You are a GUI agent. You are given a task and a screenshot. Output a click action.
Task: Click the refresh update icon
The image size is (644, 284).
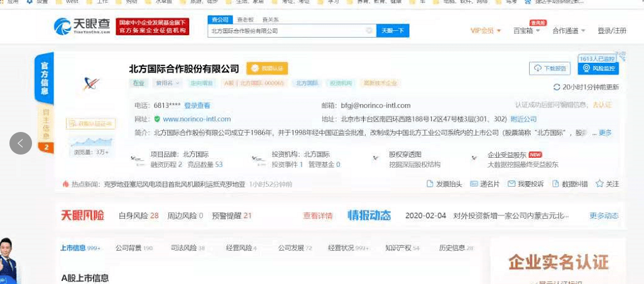click(557, 87)
